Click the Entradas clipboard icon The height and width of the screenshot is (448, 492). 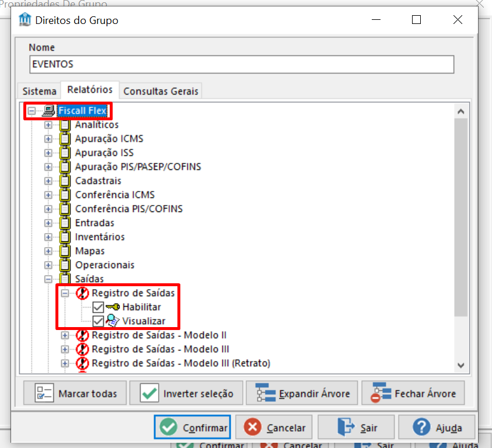pyautogui.click(x=65, y=223)
